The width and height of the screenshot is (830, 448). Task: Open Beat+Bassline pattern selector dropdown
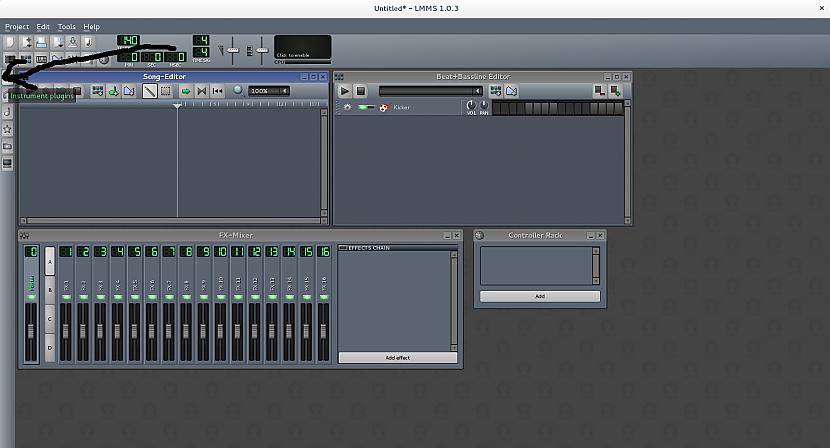click(431, 91)
